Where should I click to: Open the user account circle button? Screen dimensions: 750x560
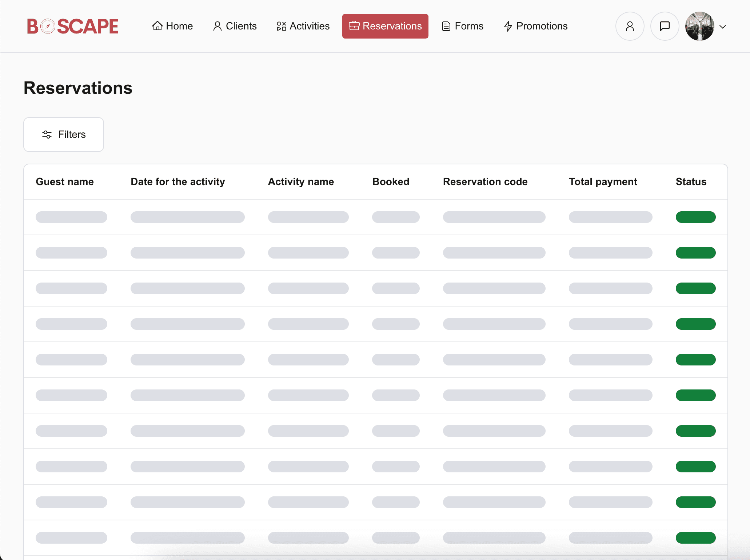point(630,26)
